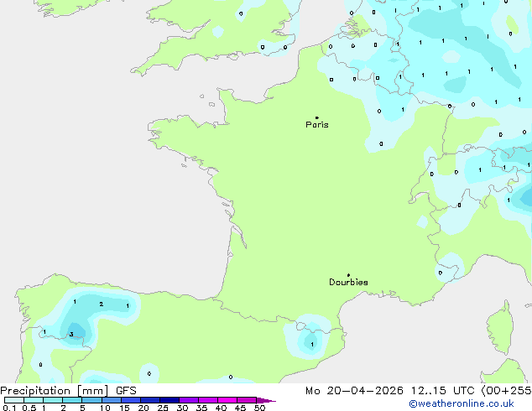Viewport: 532px width, 411px height.
Task: Click the value '1' in the eastern Pyrenees blob
Action: [x=312, y=345]
